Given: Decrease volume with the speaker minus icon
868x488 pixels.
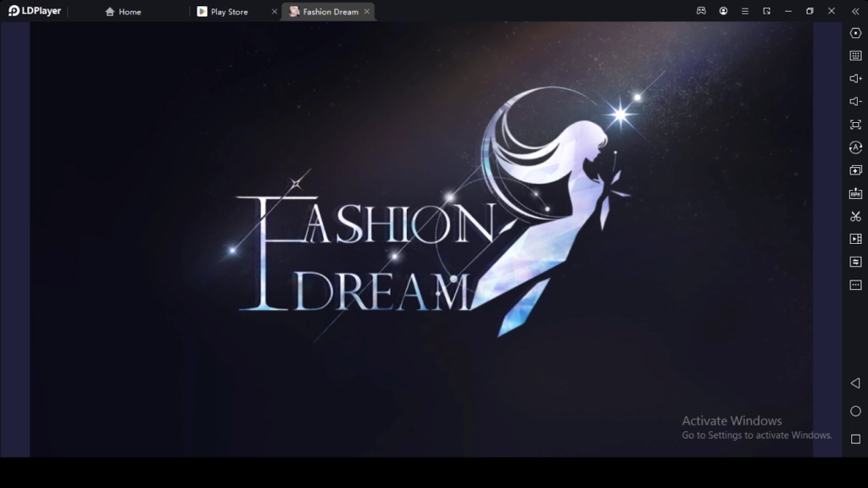Looking at the screenshot, I should (855, 102).
